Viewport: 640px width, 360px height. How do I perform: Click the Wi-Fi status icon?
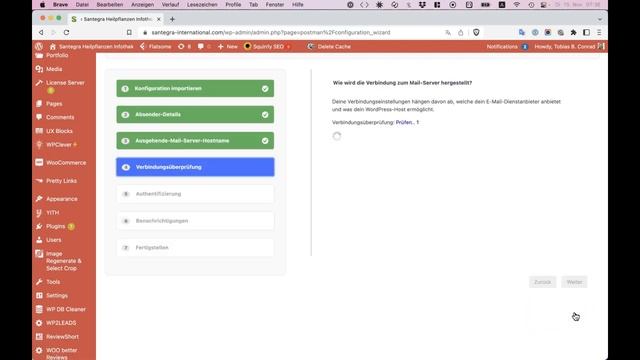tap(517, 4)
